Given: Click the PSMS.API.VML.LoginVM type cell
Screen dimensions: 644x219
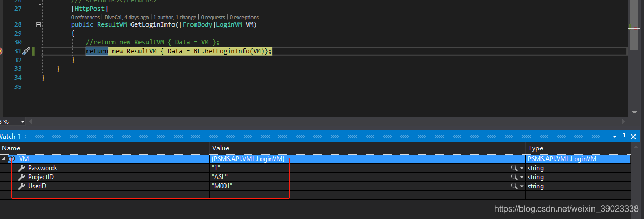Looking at the screenshot, I should 578,158.
